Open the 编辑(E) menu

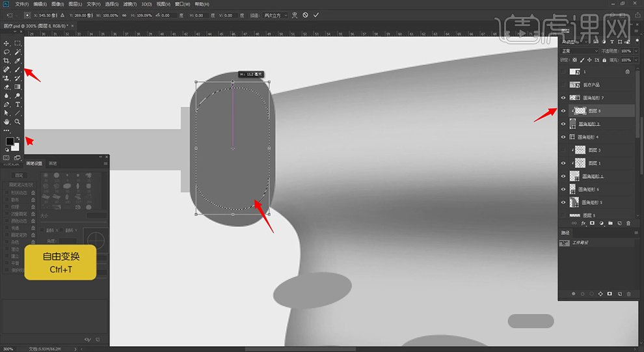(40, 4)
